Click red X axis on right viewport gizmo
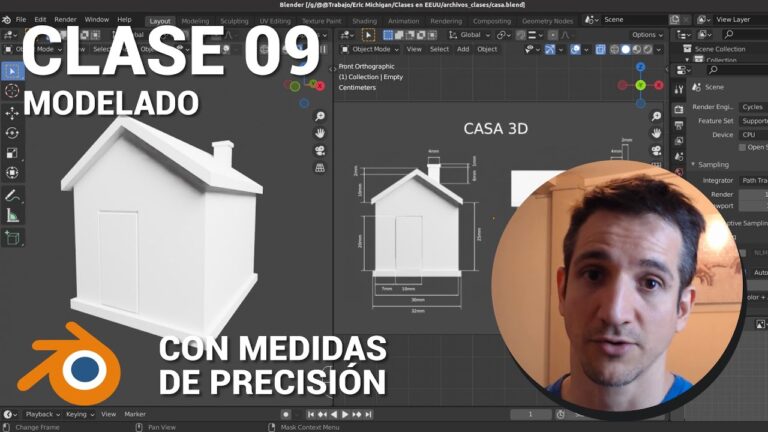Image resolution: width=768 pixels, height=432 pixels. tap(659, 85)
